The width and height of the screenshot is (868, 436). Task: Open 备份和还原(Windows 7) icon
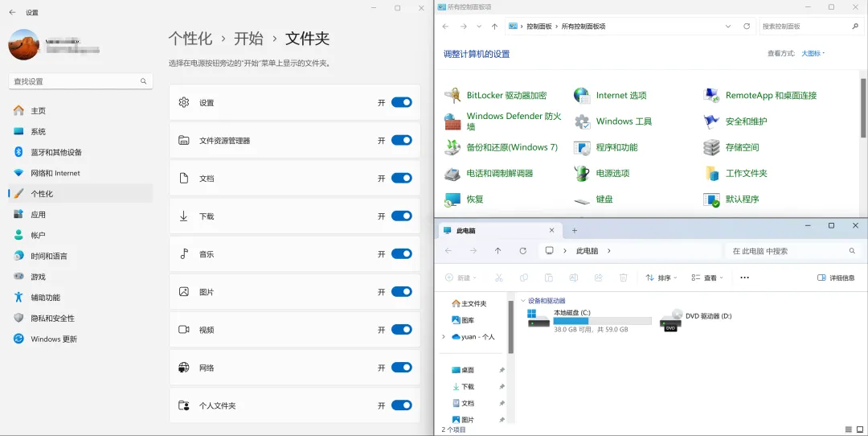[452, 147]
